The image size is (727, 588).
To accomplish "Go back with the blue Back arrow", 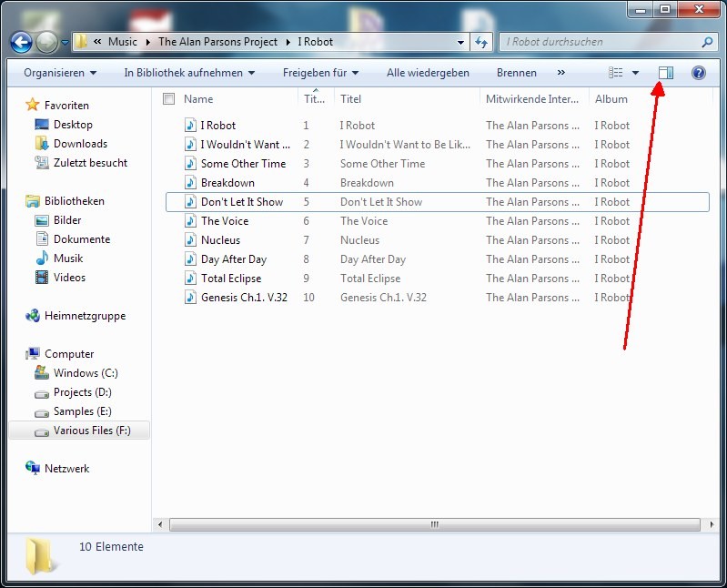I will click(x=21, y=42).
